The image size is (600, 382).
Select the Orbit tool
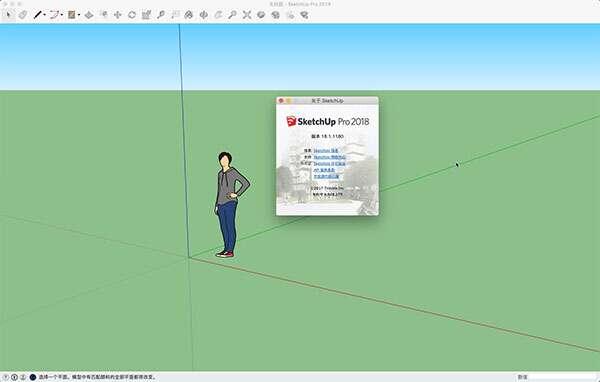[x=204, y=15]
